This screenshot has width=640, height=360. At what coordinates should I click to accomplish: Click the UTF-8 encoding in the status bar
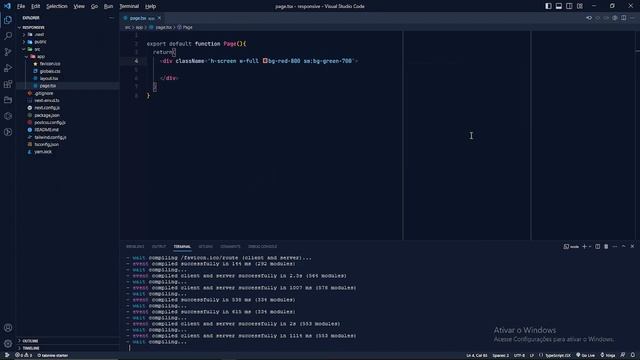coord(520,355)
